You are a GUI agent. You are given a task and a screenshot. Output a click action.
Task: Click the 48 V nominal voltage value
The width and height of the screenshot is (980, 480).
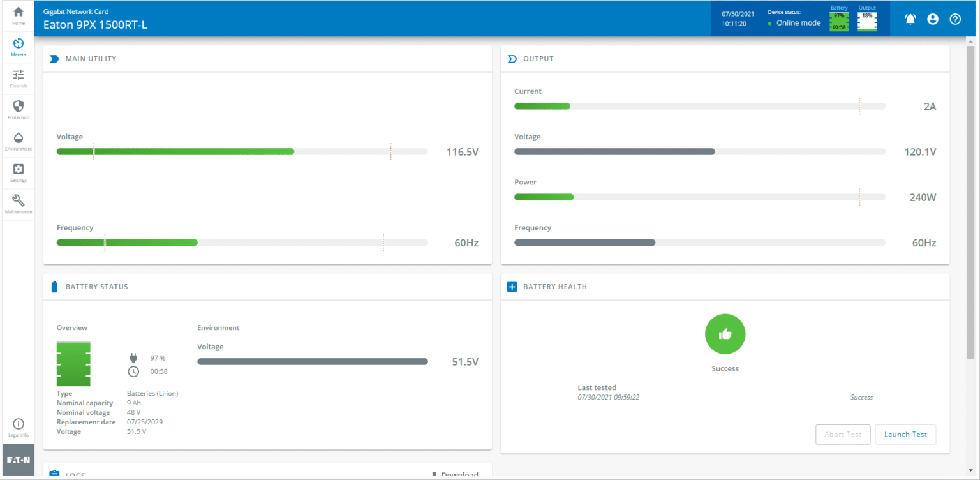point(134,412)
